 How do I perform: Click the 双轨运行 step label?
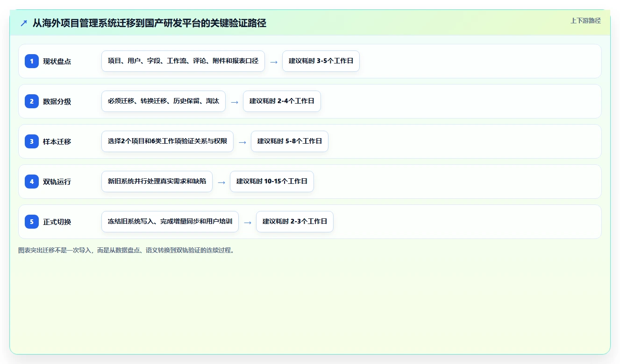pos(57,182)
